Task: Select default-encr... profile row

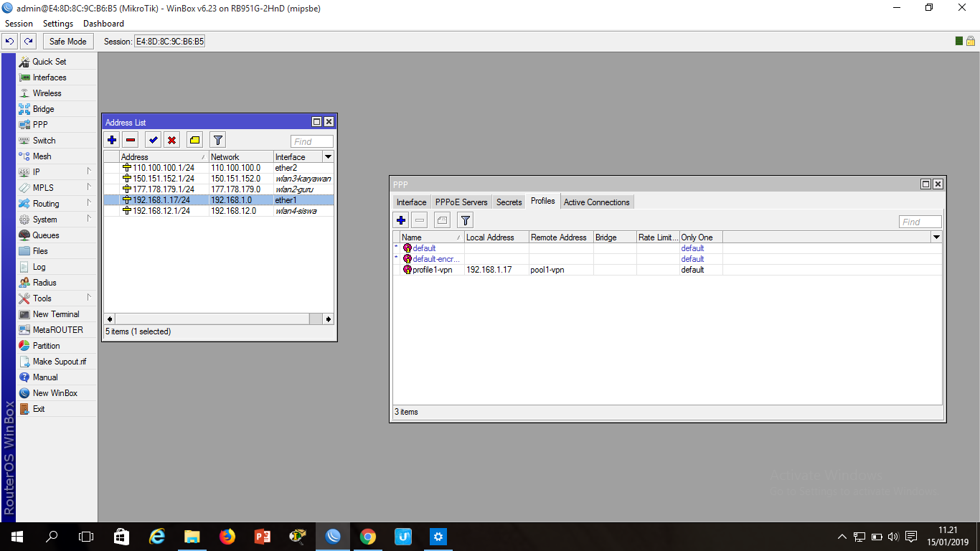Action: point(667,259)
